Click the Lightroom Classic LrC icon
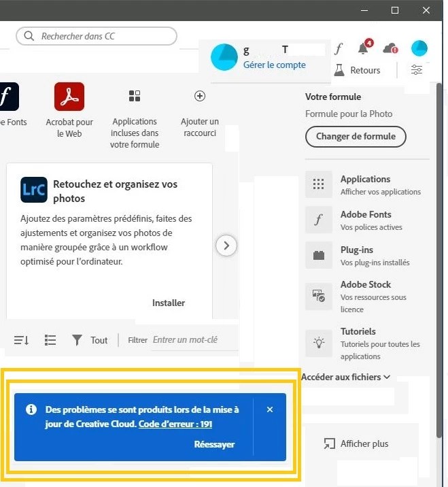Viewport: 448px width, 487px height. (x=34, y=190)
